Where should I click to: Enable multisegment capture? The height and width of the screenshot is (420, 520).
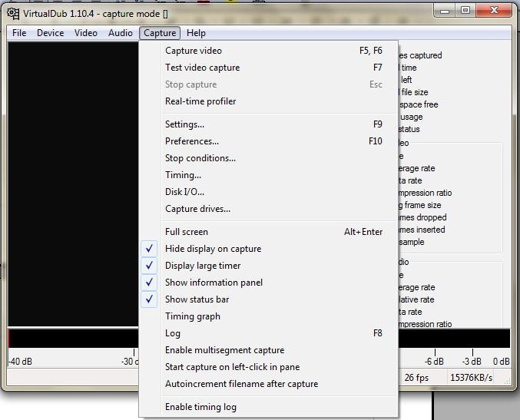coord(269,350)
